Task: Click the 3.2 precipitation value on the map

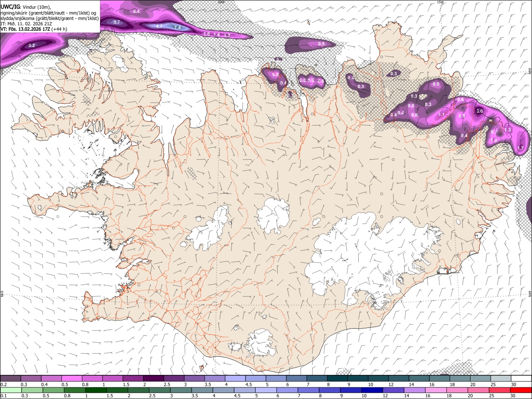Action: coord(32,45)
